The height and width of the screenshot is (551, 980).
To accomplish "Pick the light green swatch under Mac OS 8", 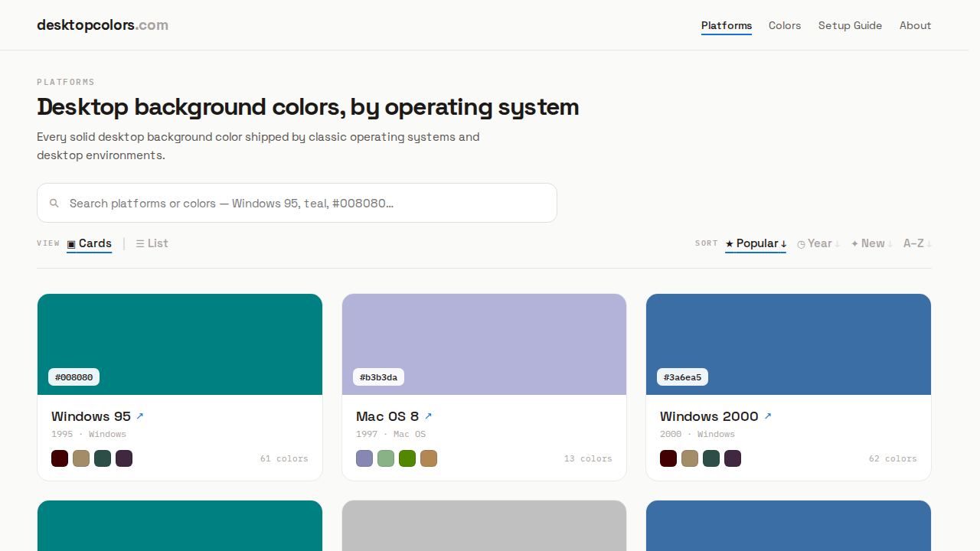I will tap(386, 458).
